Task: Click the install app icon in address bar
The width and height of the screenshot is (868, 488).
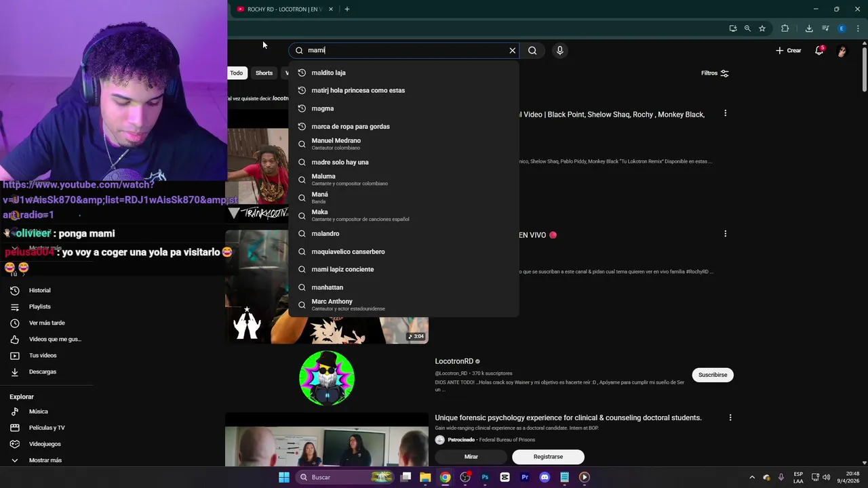Action: click(732, 28)
